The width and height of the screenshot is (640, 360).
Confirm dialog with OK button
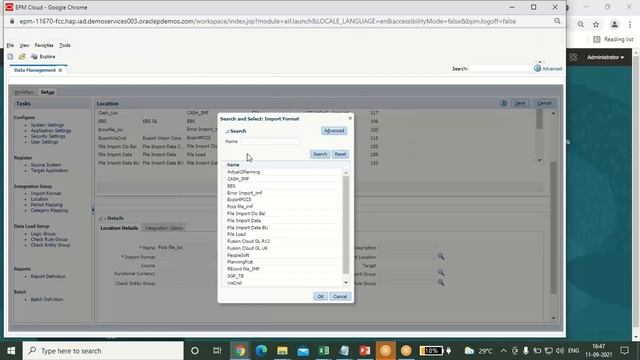pos(320,297)
